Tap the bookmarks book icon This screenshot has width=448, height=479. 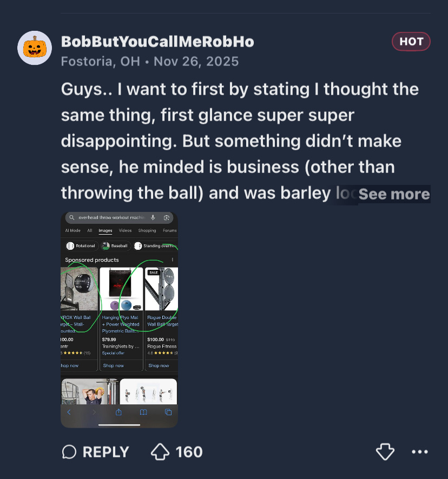[x=143, y=412]
